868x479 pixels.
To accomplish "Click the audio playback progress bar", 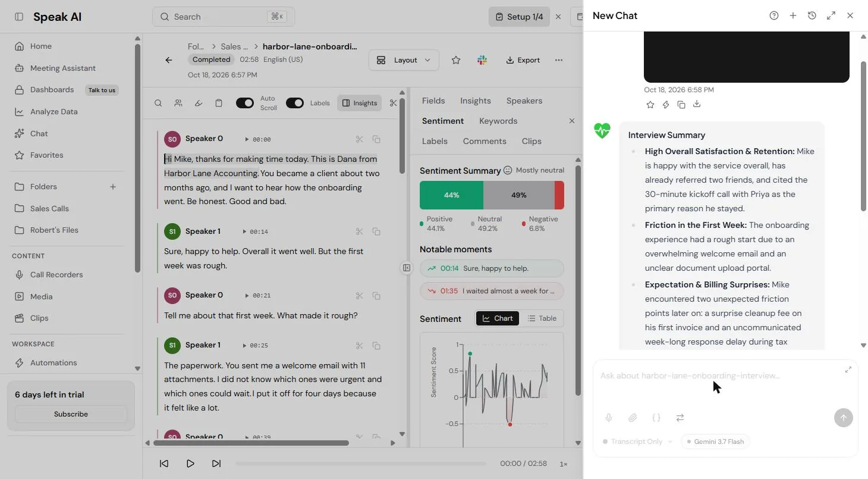I will click(x=361, y=464).
